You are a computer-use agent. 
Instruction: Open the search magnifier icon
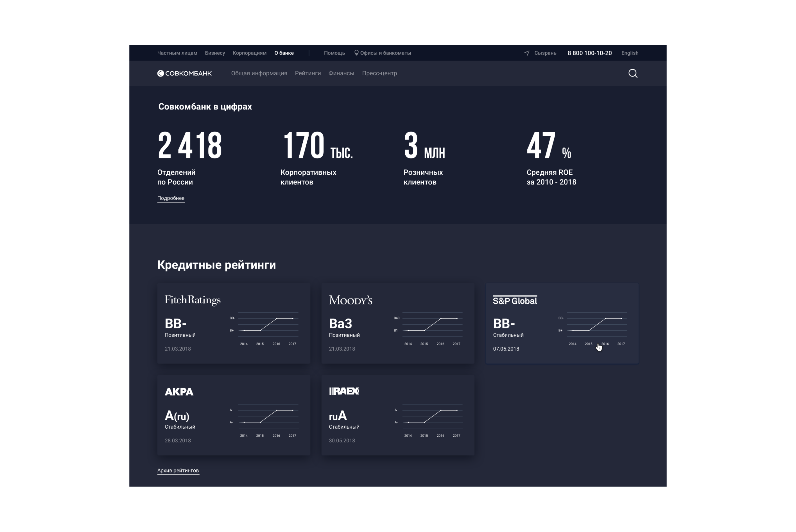(x=633, y=73)
